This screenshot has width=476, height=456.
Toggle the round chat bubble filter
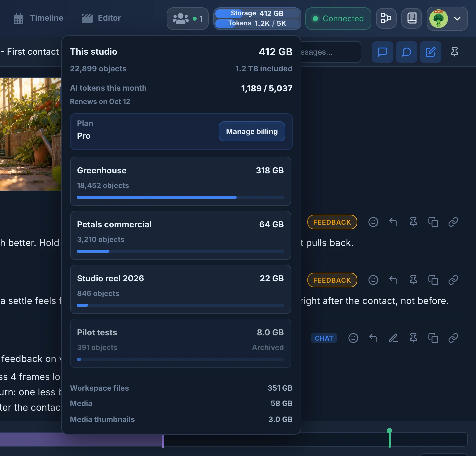click(x=406, y=52)
